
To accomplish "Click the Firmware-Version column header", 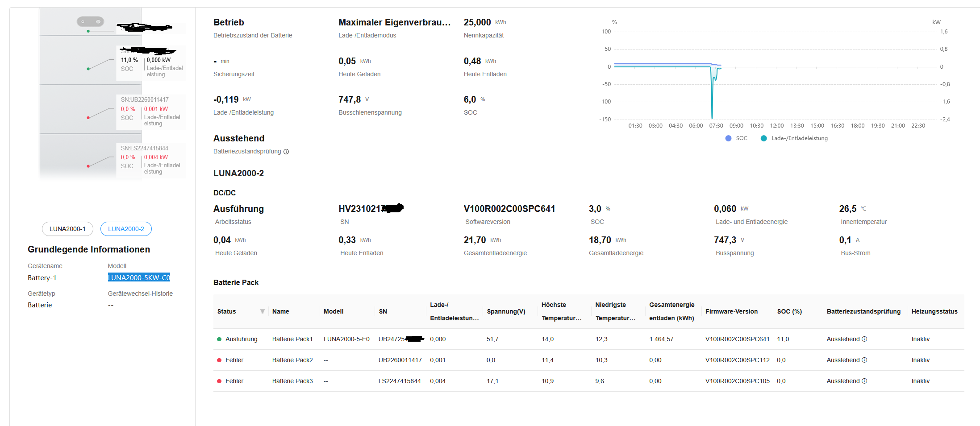I will point(731,311).
